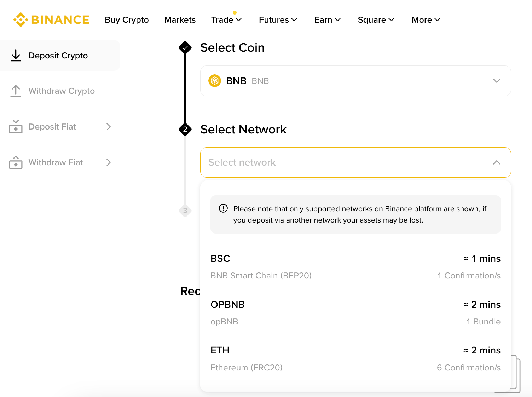Click the BNB coin logo icon
The image size is (532, 397).
(215, 81)
